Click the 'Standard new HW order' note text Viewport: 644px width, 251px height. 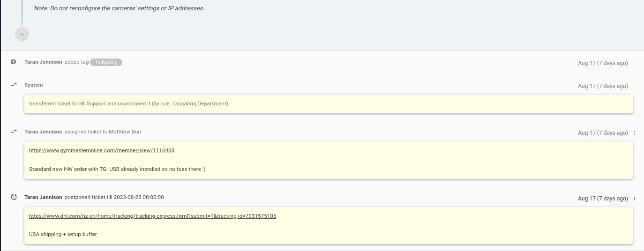pyautogui.click(x=117, y=169)
